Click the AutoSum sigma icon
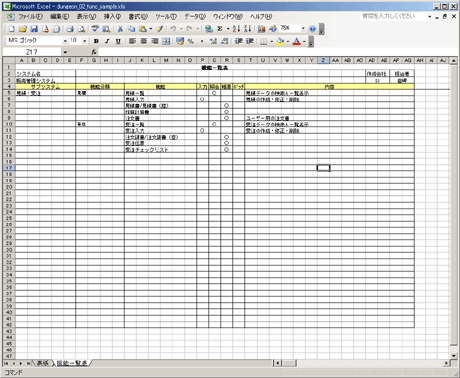Viewport: 460px width, 378px height. pyautogui.click(x=220, y=29)
